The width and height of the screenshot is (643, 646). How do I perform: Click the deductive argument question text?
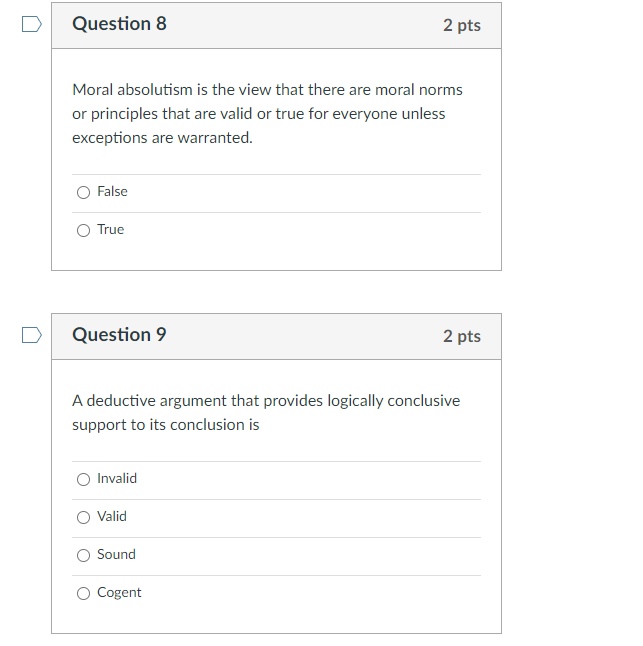point(266,412)
